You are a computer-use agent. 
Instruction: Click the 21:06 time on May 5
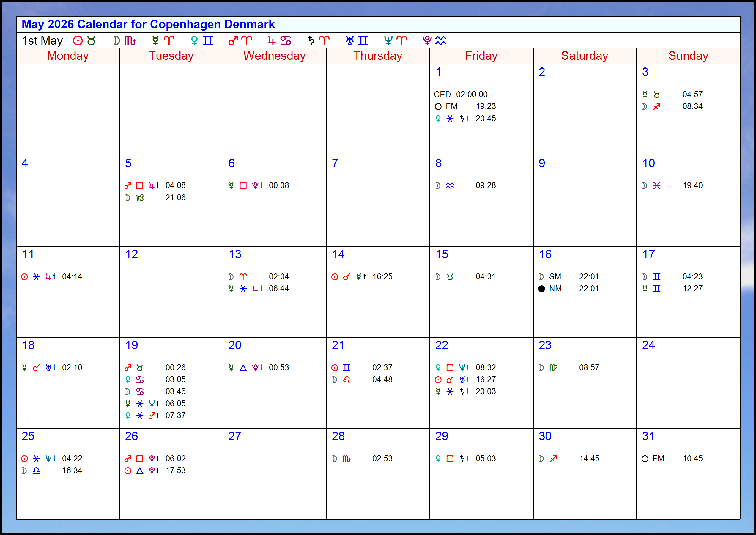point(175,198)
